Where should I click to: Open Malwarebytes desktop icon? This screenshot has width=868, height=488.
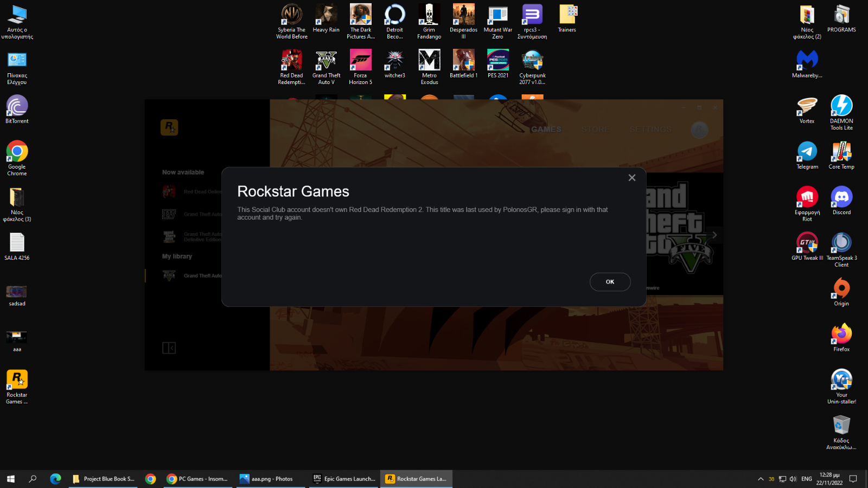pos(807,64)
